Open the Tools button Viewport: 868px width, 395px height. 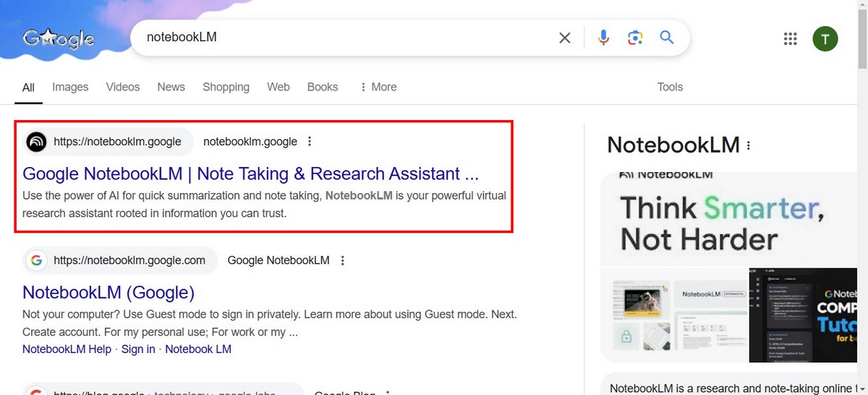click(670, 87)
